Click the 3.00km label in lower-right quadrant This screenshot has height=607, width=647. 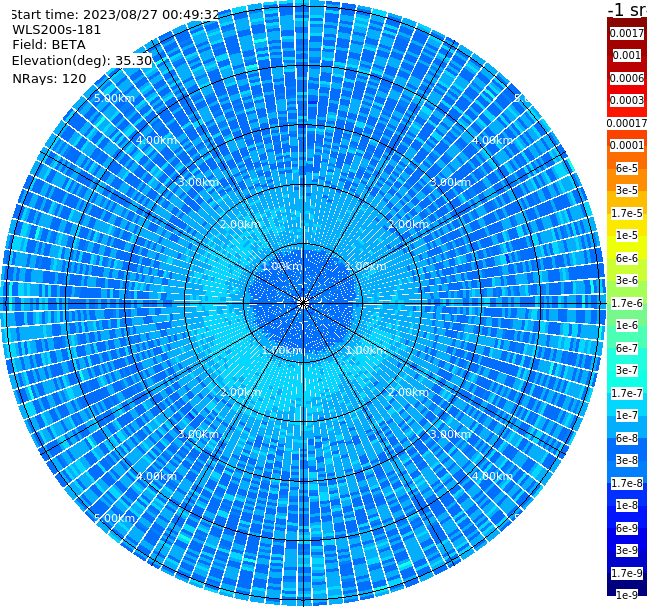coord(450,434)
